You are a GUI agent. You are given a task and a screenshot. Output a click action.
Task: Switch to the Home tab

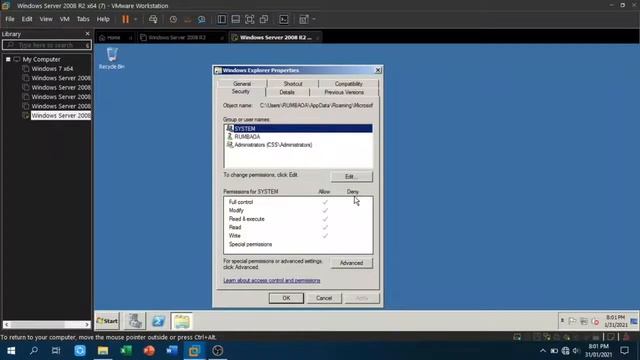[x=113, y=38]
